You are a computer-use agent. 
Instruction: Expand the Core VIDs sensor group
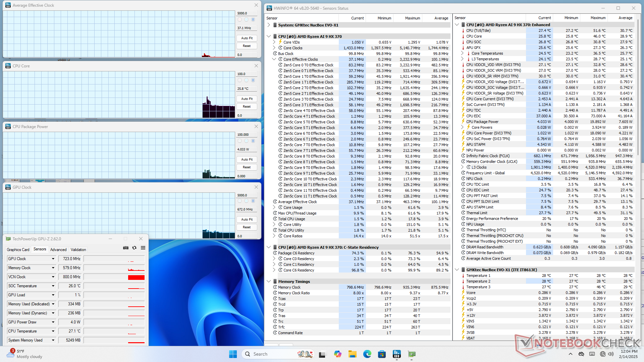(274, 42)
